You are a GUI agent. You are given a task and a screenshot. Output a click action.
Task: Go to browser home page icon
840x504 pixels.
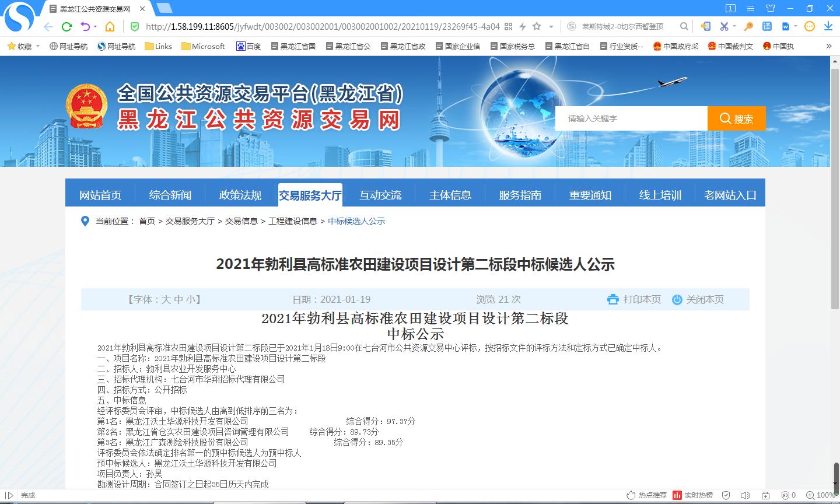pos(110,26)
